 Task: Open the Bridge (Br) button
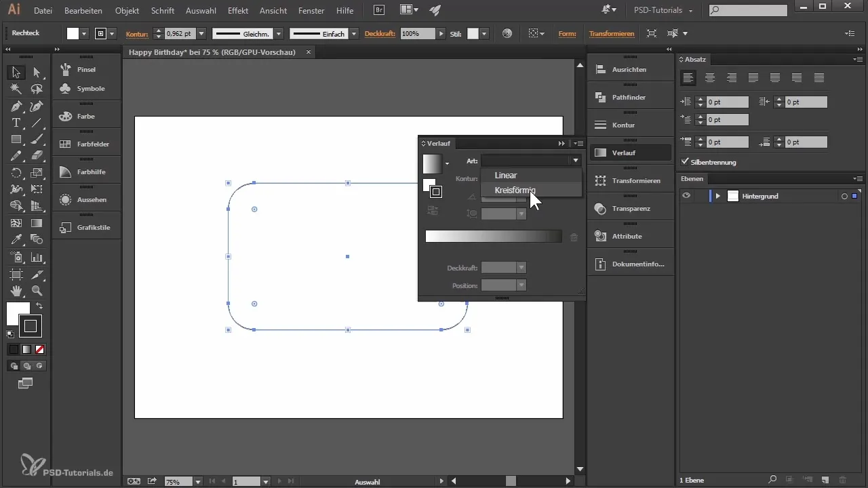point(380,10)
